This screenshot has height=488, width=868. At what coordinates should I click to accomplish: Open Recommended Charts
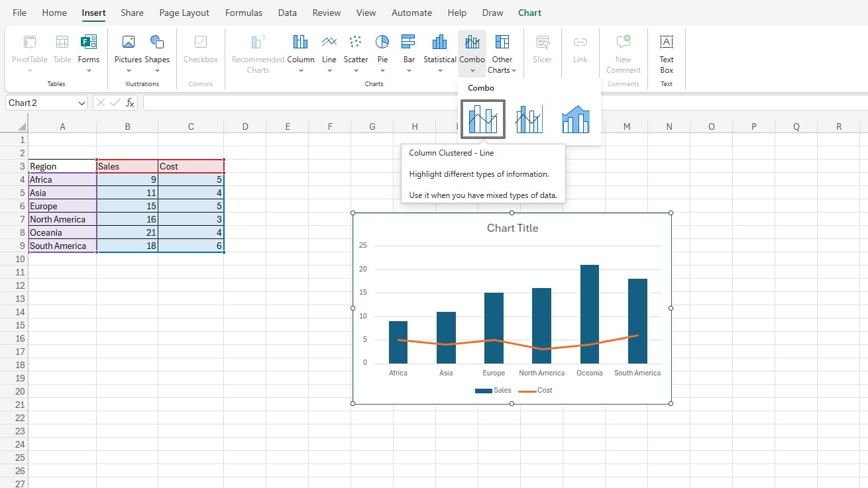click(x=258, y=53)
